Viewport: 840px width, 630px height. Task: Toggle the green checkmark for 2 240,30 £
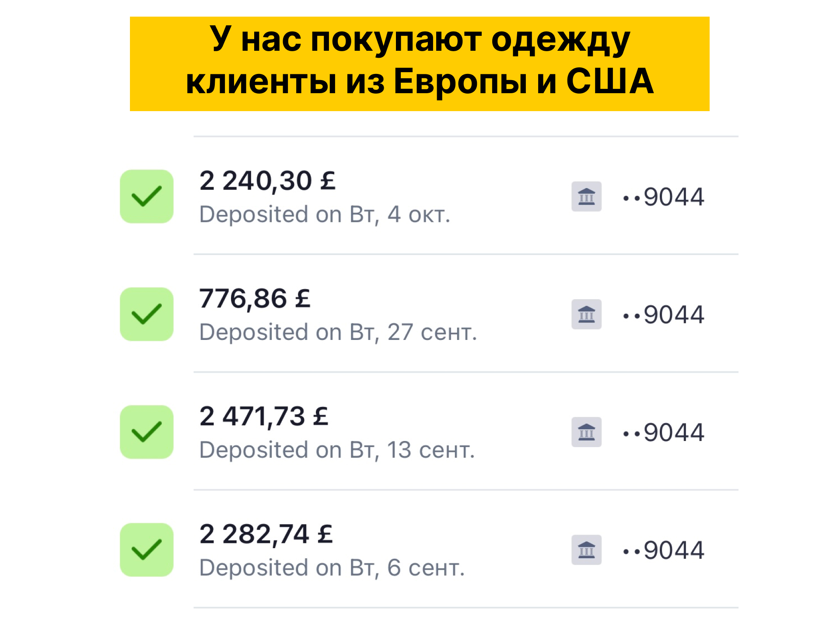tap(147, 196)
